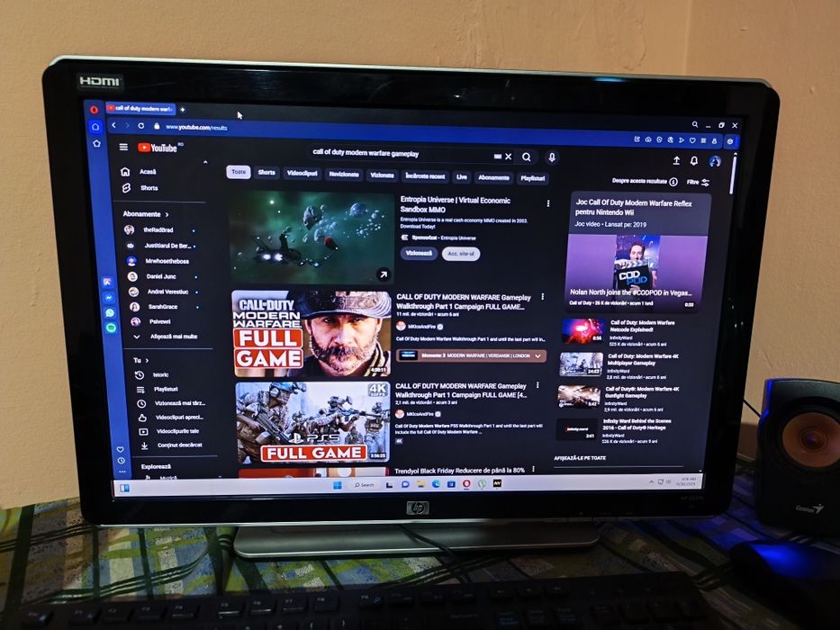Open the Filtre filter options
The height and width of the screenshot is (630, 840).
click(698, 182)
